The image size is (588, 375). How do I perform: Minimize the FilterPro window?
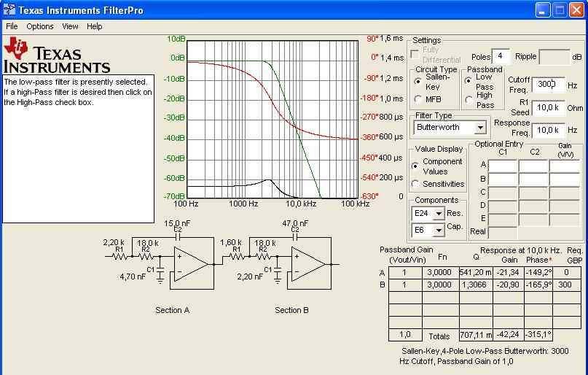(542, 9)
